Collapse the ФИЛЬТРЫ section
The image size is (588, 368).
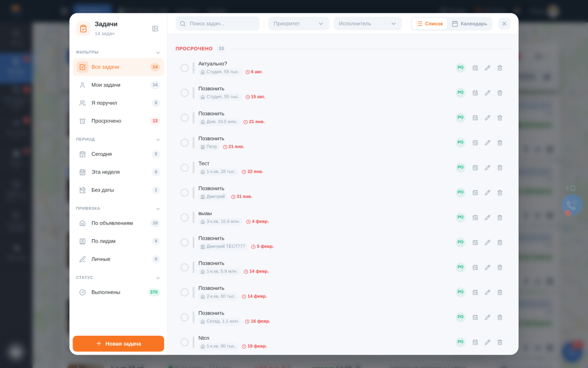(x=158, y=52)
